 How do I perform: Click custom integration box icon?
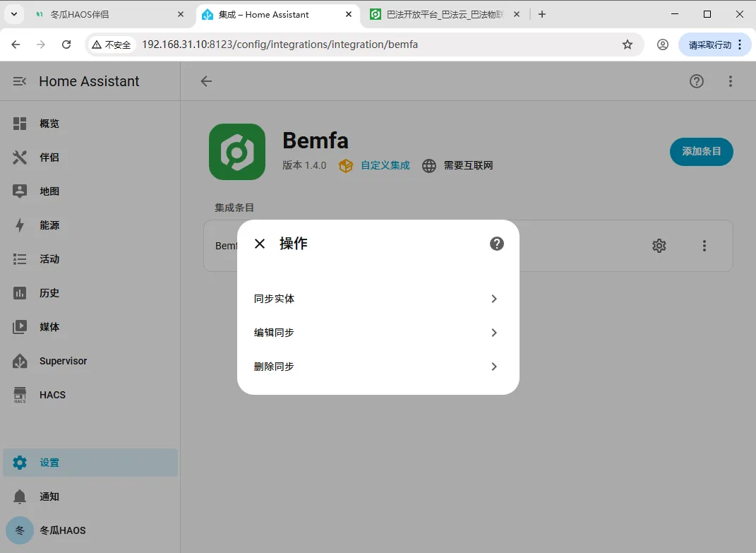[346, 165]
